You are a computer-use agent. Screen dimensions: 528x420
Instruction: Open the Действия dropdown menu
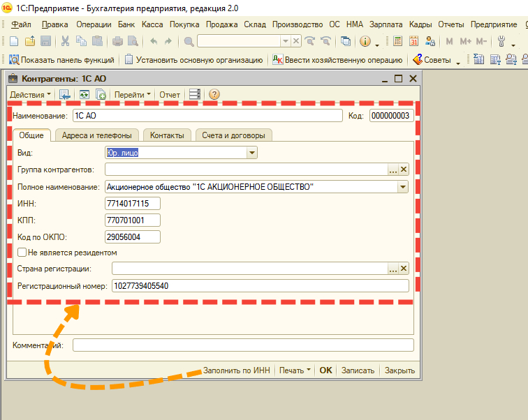30,95
